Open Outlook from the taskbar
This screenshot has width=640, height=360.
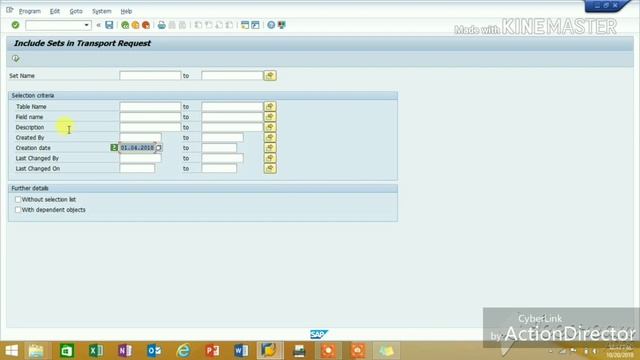pyautogui.click(x=154, y=351)
